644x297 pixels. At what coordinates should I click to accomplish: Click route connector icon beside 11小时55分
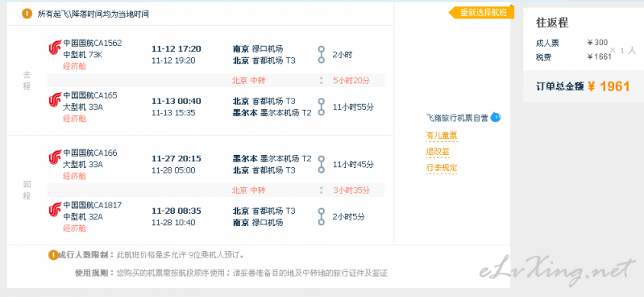pyautogui.click(x=322, y=107)
